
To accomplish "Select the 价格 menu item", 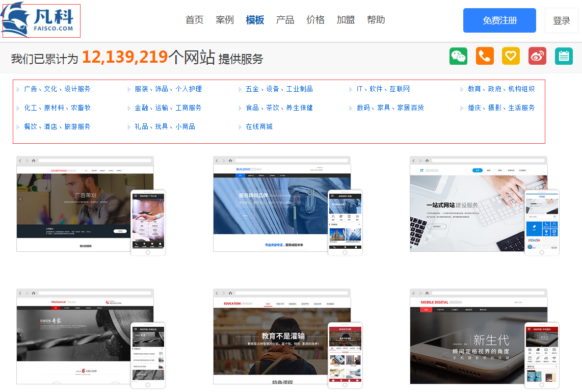I will [x=315, y=20].
